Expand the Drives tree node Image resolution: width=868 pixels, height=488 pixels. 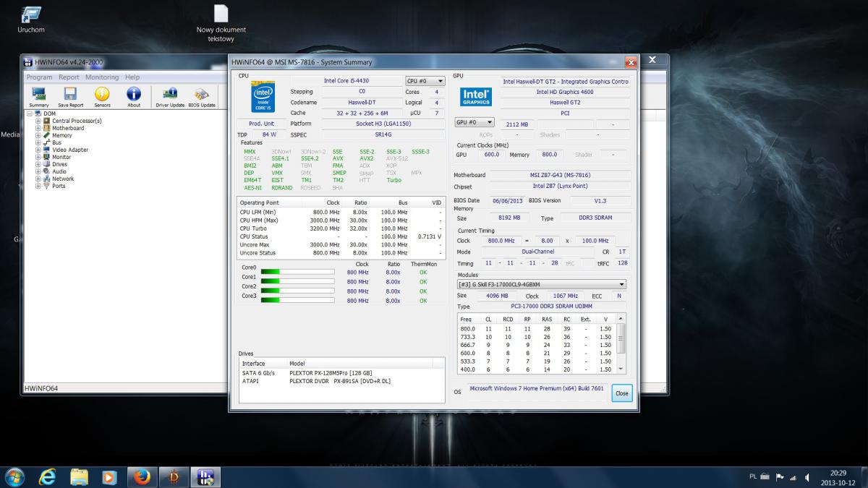click(38, 164)
